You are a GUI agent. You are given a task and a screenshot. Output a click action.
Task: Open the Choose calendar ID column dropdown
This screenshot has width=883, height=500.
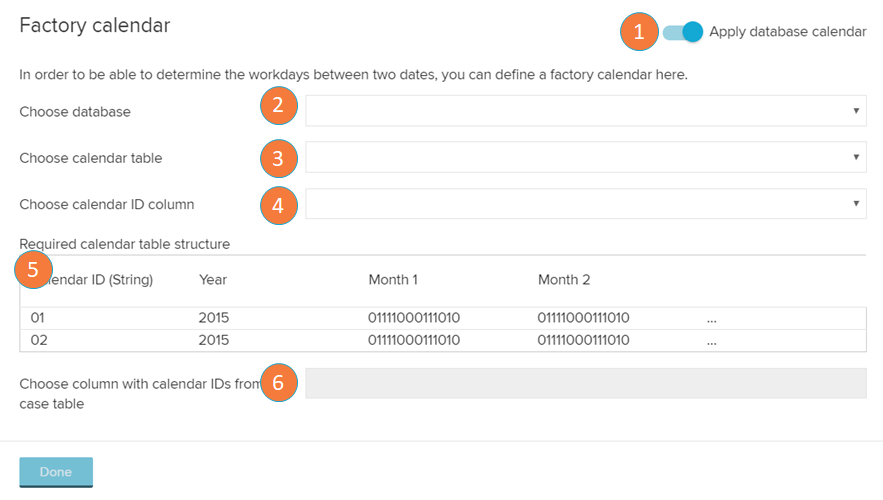[585, 204]
